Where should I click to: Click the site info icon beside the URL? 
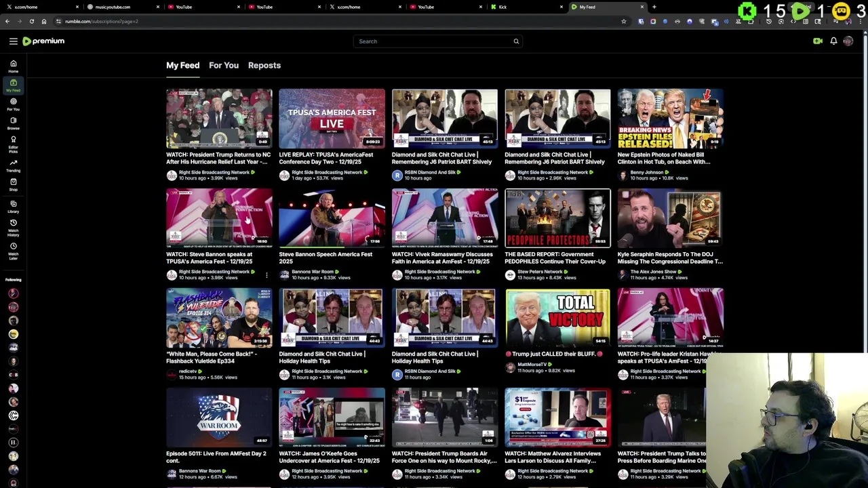coord(58,21)
